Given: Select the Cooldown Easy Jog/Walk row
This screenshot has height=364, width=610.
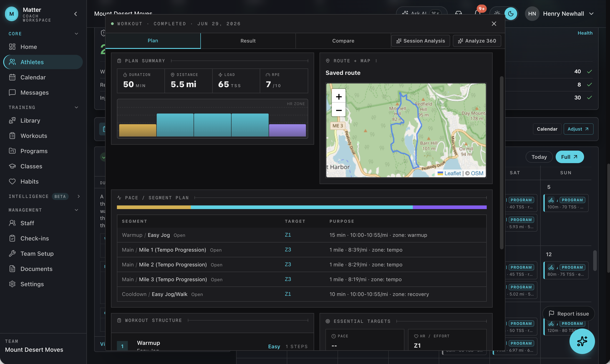Looking at the screenshot, I should [302, 294].
